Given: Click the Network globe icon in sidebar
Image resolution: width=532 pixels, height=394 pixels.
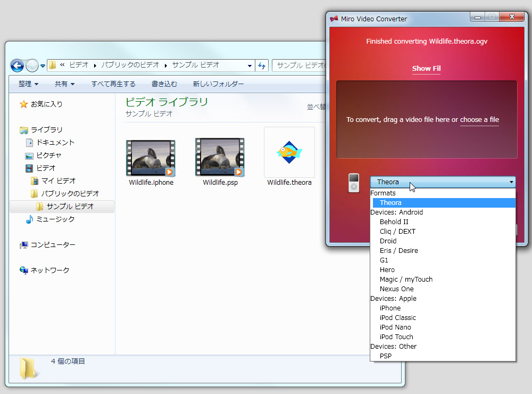Looking at the screenshot, I should tap(24, 270).
